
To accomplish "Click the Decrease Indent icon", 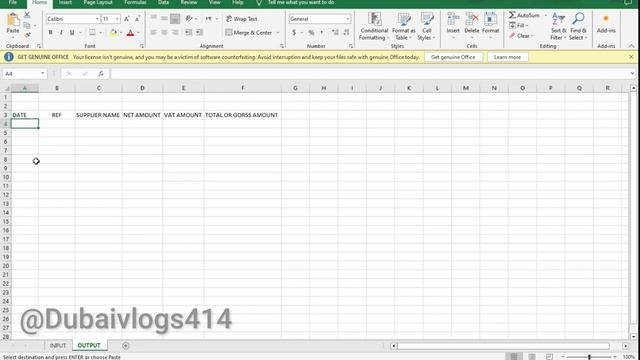I will (189, 32).
